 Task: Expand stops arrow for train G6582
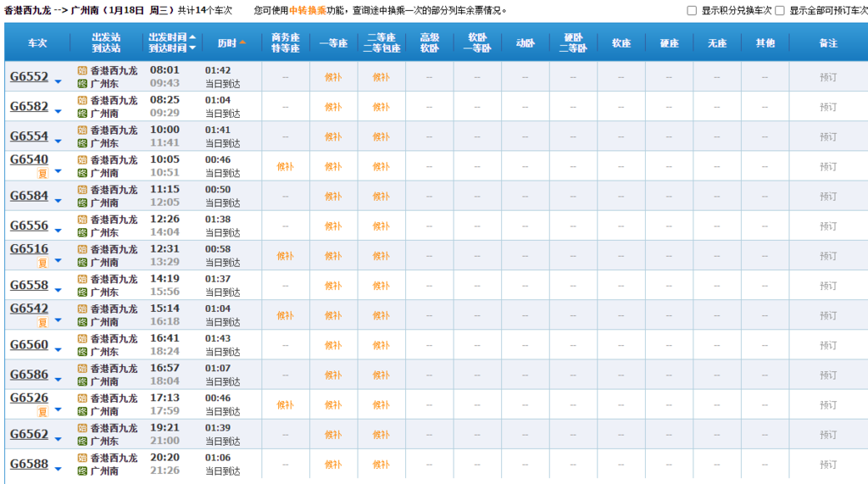[x=58, y=112]
